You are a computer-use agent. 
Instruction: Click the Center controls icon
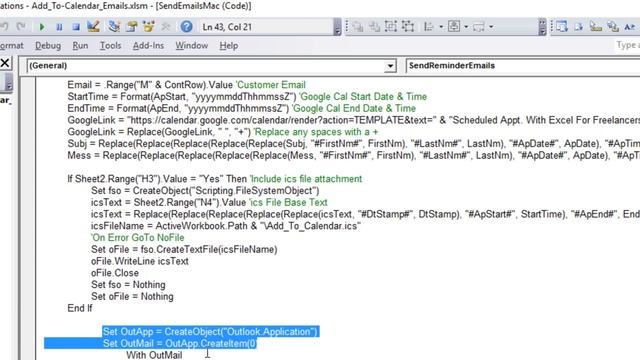click(x=454, y=27)
